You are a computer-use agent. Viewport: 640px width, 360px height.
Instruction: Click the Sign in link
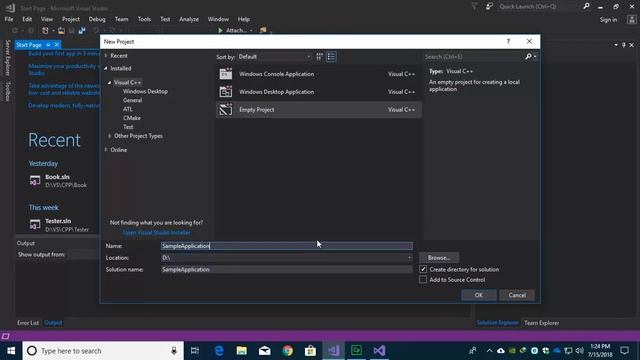[608, 20]
